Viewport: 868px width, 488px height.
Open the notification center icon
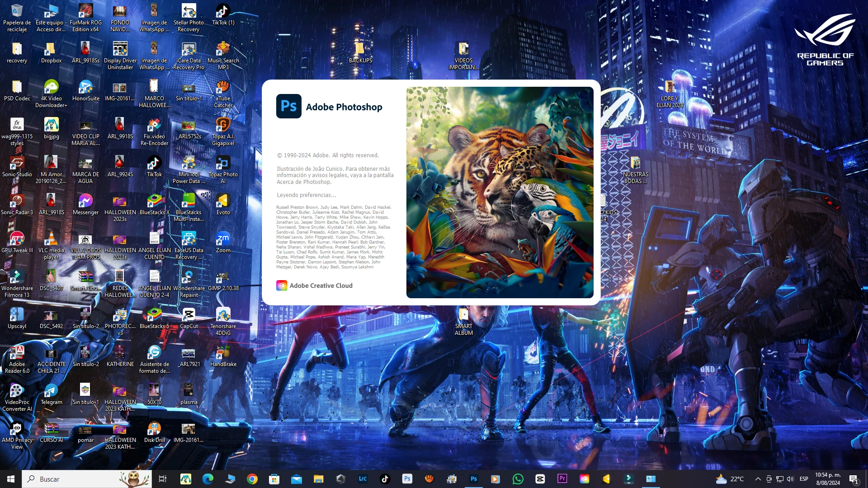tap(854, 479)
